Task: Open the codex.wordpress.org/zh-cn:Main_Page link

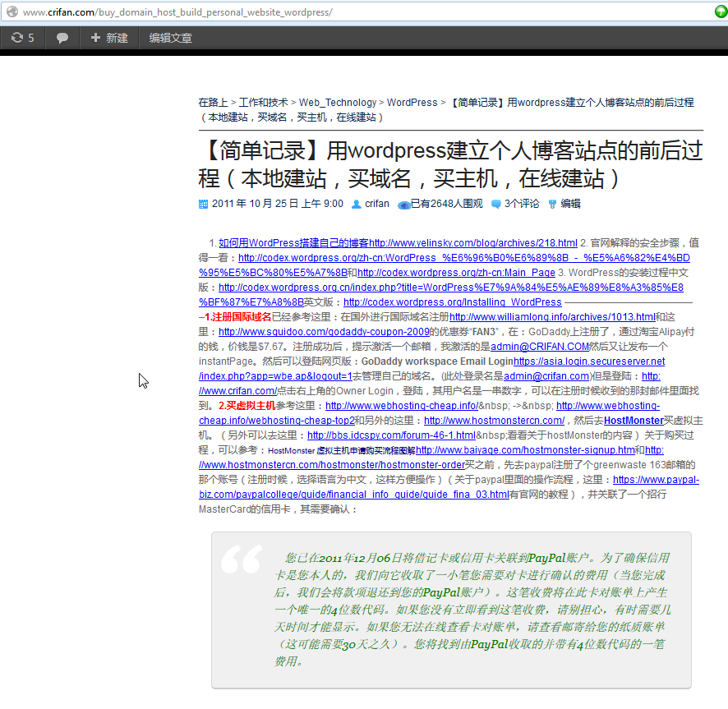Action: [x=456, y=273]
